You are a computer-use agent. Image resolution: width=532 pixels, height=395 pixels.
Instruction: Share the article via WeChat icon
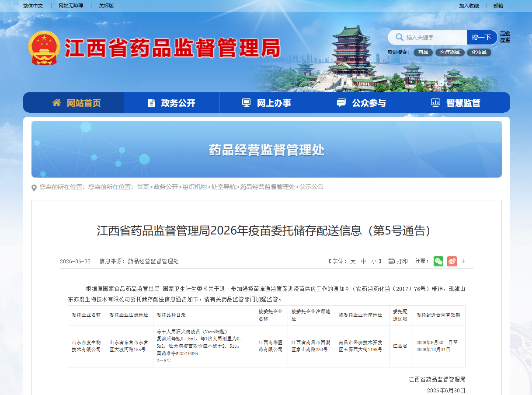point(438,261)
